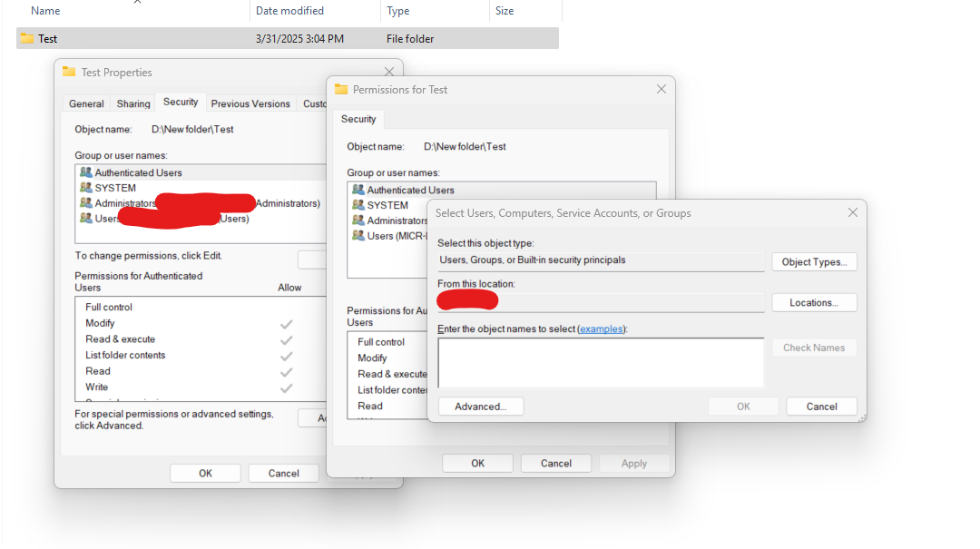Screen dimensions: 980x549
Task: Select SYSTEM entry in Permissions for Test
Action: point(387,205)
